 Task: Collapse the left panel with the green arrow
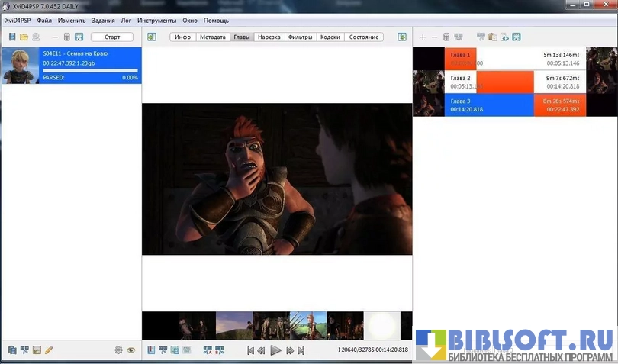pos(152,37)
